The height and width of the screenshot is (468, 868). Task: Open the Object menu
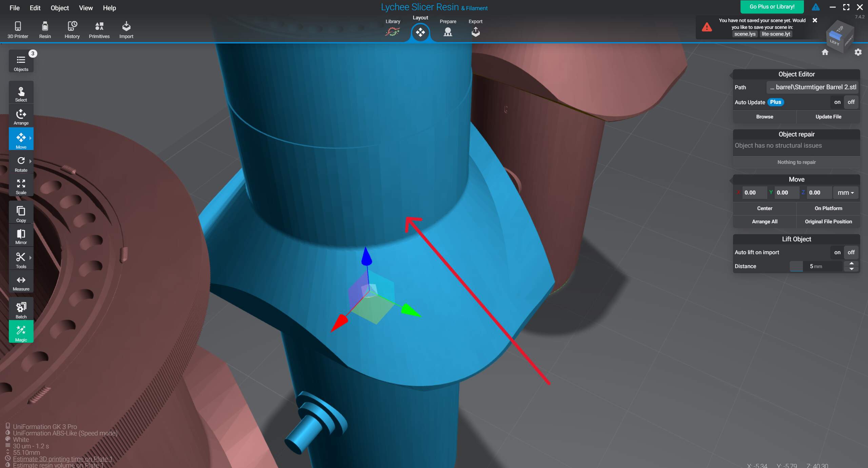[60, 8]
